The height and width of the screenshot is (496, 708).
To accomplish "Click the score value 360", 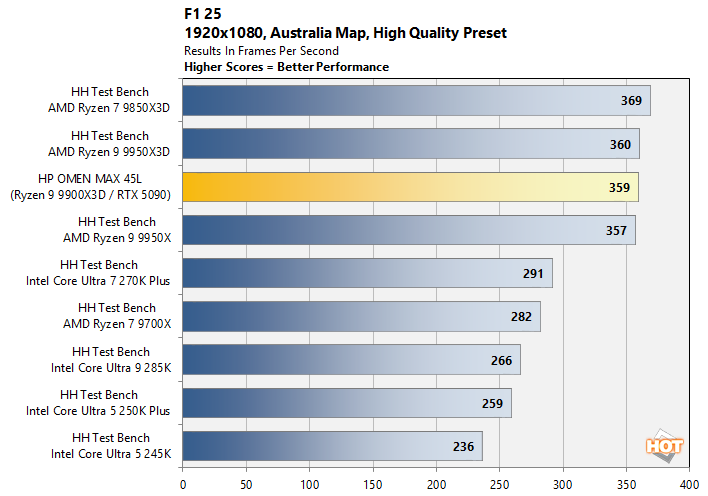I will coord(620,145).
